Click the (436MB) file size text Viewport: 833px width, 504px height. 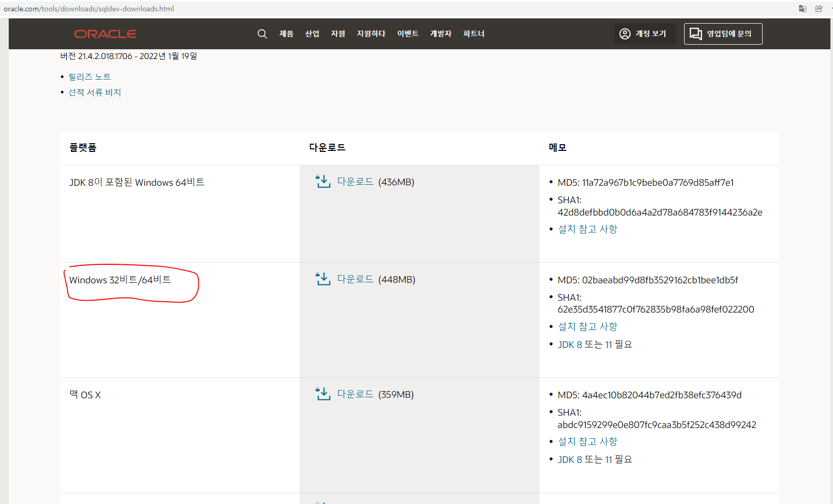(x=396, y=182)
